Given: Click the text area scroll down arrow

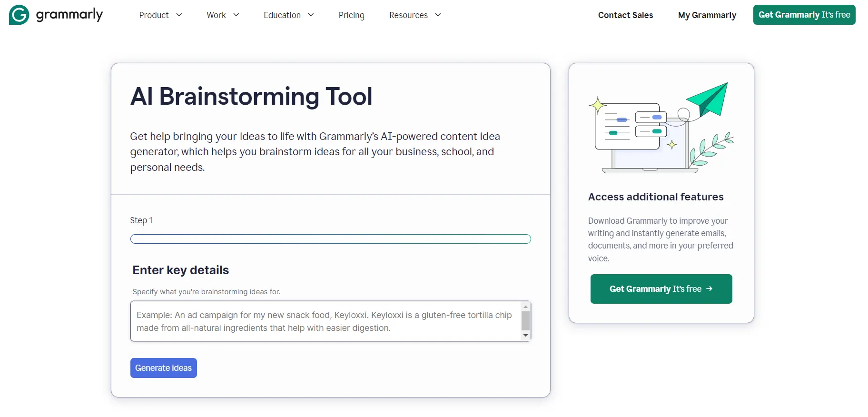Looking at the screenshot, I should 525,336.
